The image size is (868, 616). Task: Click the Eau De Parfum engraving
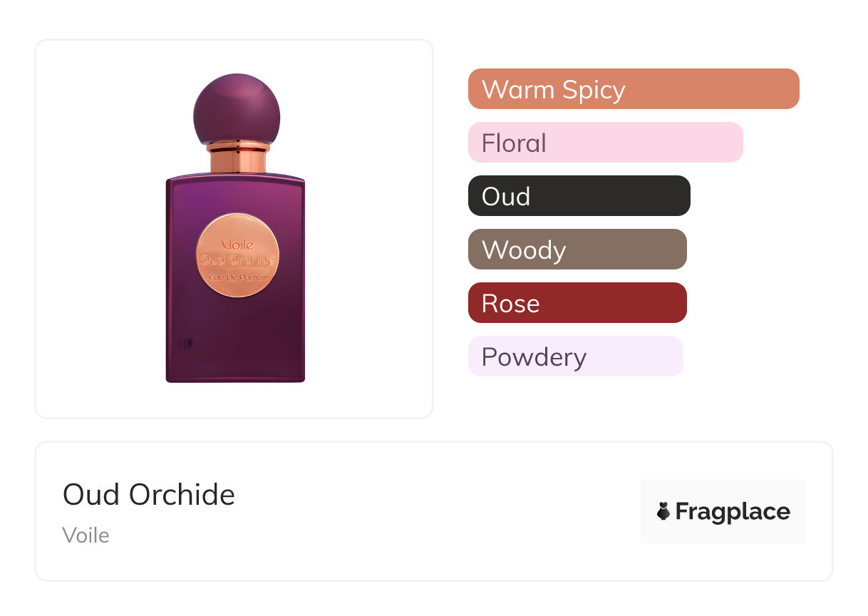coord(238,277)
